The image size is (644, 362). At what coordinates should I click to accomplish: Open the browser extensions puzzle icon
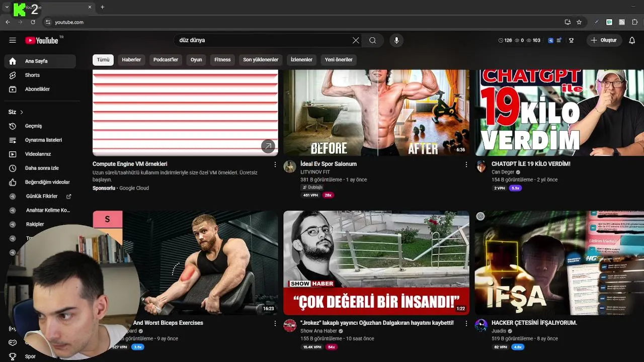coord(634,22)
